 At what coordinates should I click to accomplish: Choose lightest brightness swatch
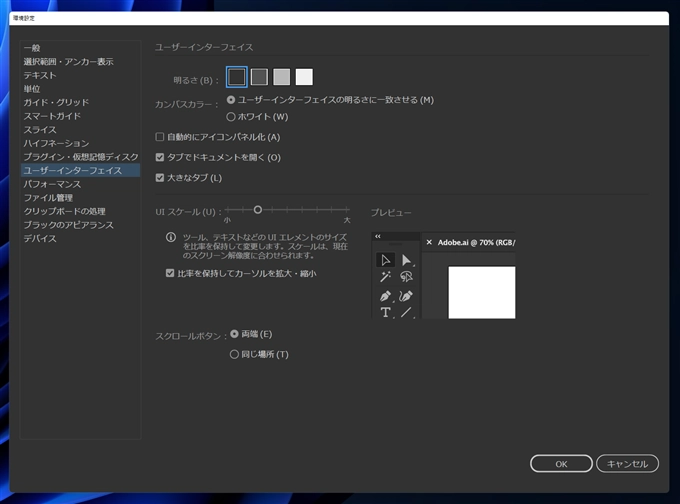tap(304, 77)
